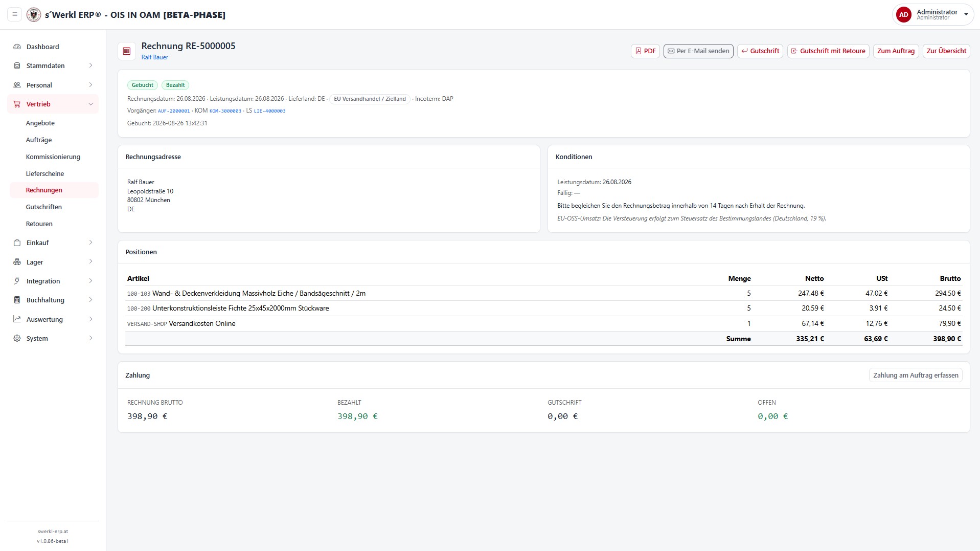Open Lieferscheine list
This screenshot has width=980, height=551.
[45, 173]
